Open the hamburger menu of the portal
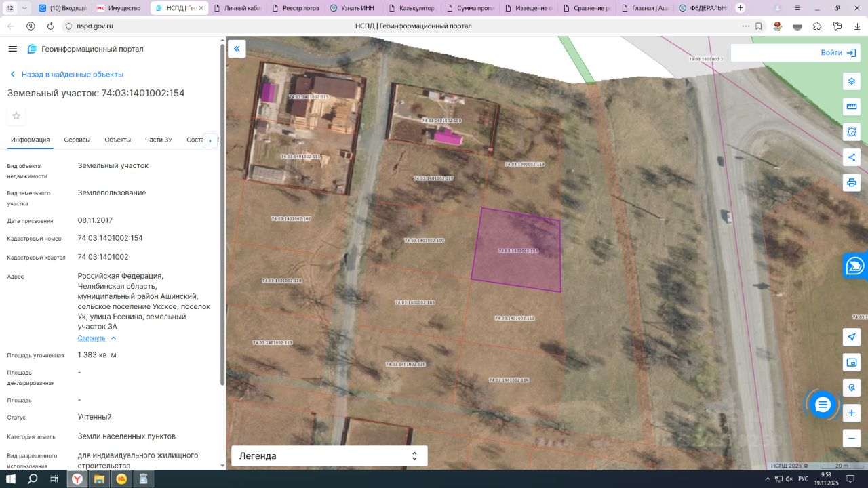The width and height of the screenshot is (868, 488). tap(12, 49)
